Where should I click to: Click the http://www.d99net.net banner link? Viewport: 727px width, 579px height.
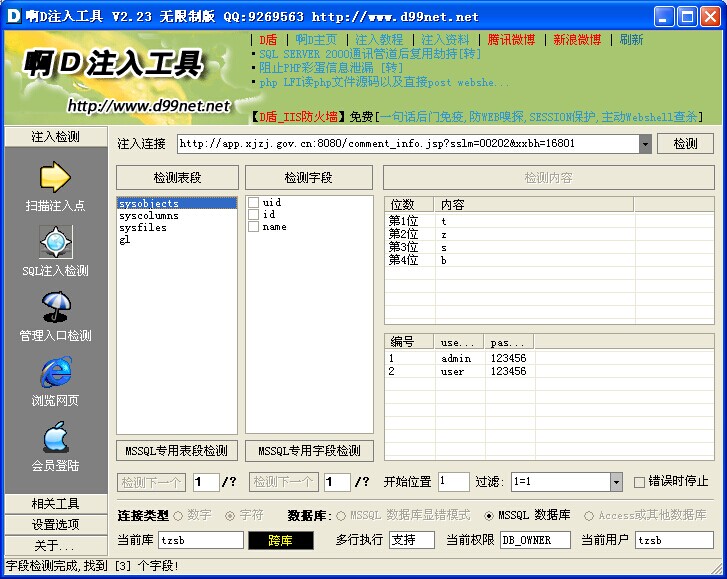click(148, 106)
